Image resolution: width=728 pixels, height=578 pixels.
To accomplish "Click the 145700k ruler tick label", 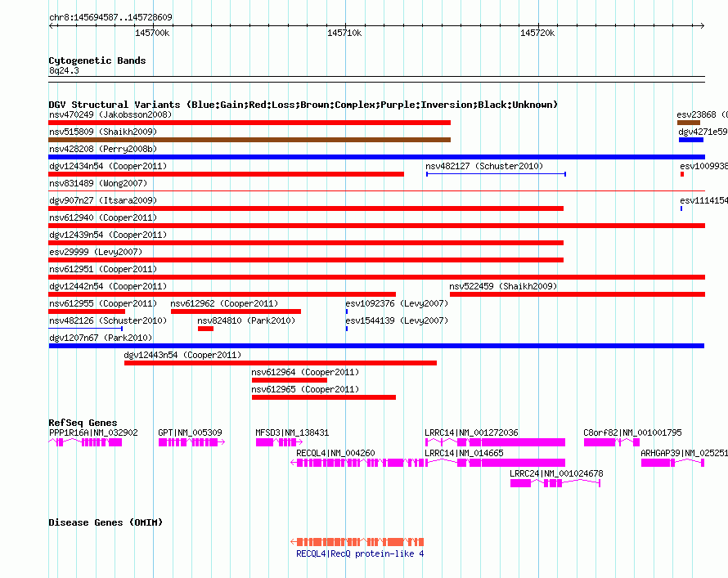I will point(152,33).
